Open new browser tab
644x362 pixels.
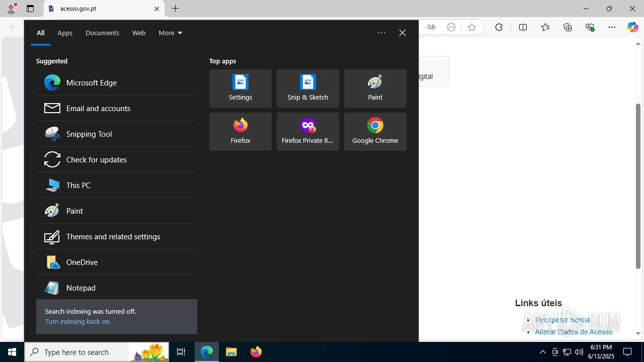(175, 9)
